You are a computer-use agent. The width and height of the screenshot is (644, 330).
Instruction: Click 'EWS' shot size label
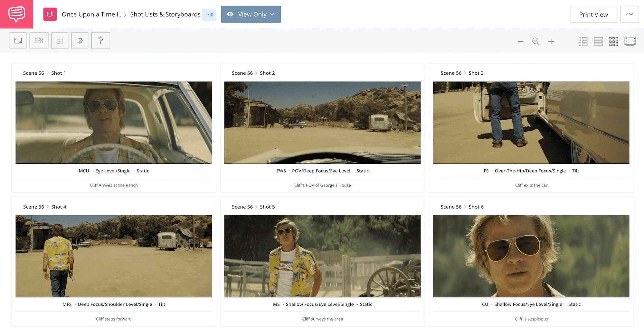pos(281,171)
